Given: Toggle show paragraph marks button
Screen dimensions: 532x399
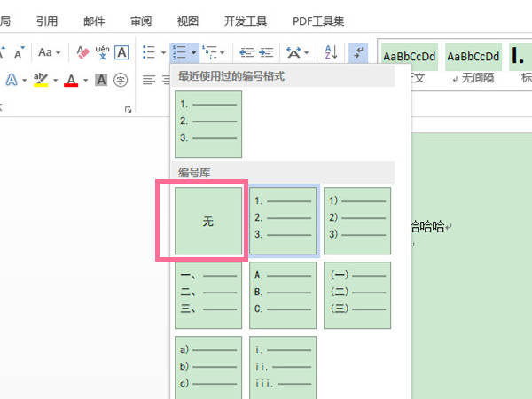Looking at the screenshot, I should (x=358, y=52).
